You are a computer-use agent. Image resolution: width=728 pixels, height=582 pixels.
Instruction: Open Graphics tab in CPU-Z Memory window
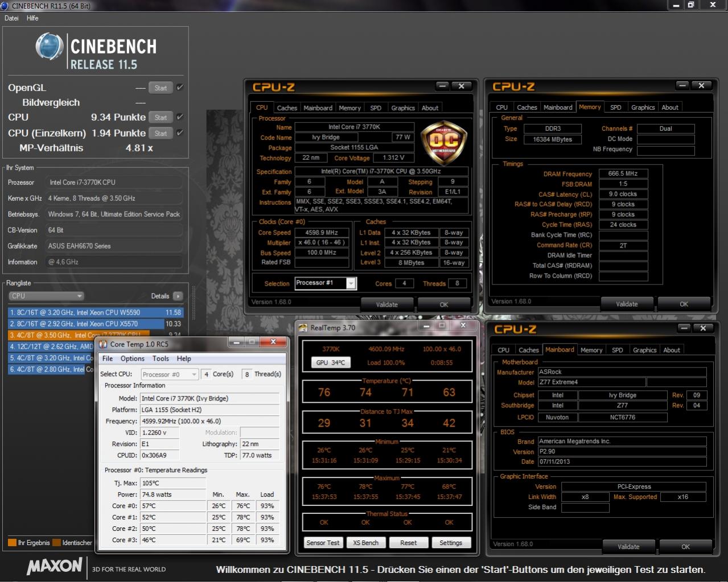[x=643, y=108]
